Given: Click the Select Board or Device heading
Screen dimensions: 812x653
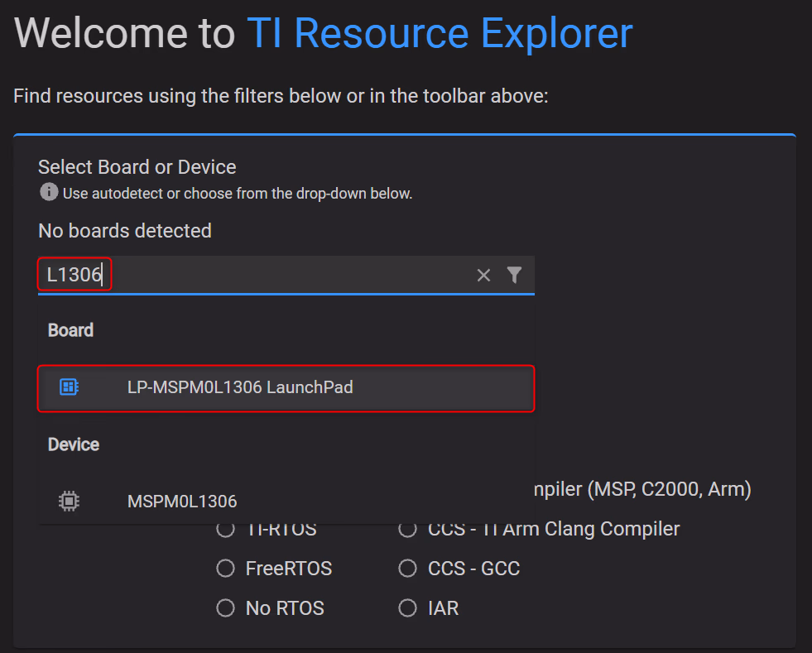Looking at the screenshot, I should coord(137,167).
